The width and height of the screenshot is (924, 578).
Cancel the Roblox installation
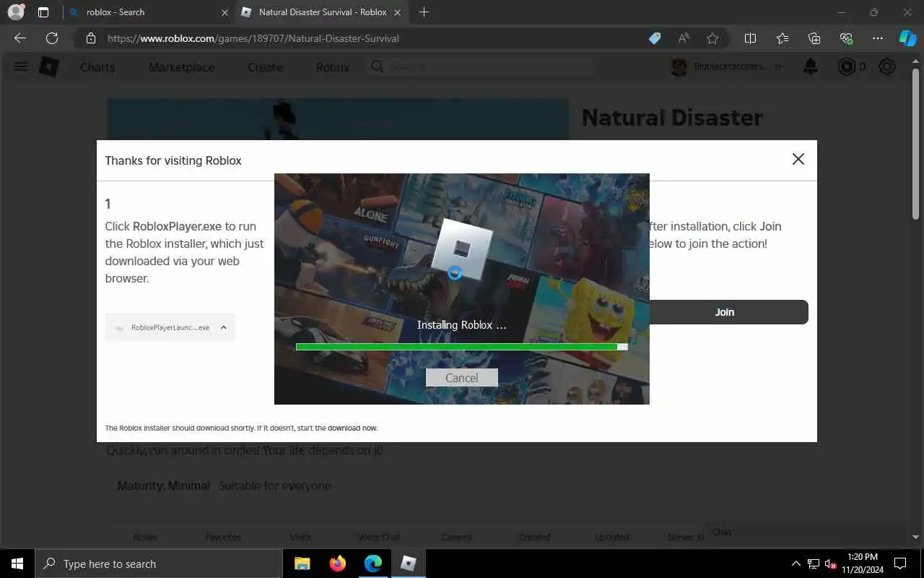click(x=461, y=377)
